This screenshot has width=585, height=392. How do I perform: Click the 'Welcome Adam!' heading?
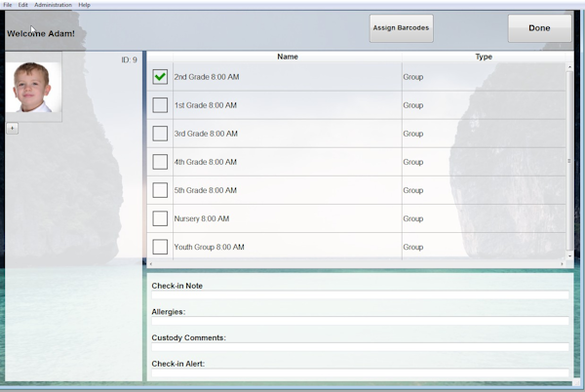pos(41,33)
